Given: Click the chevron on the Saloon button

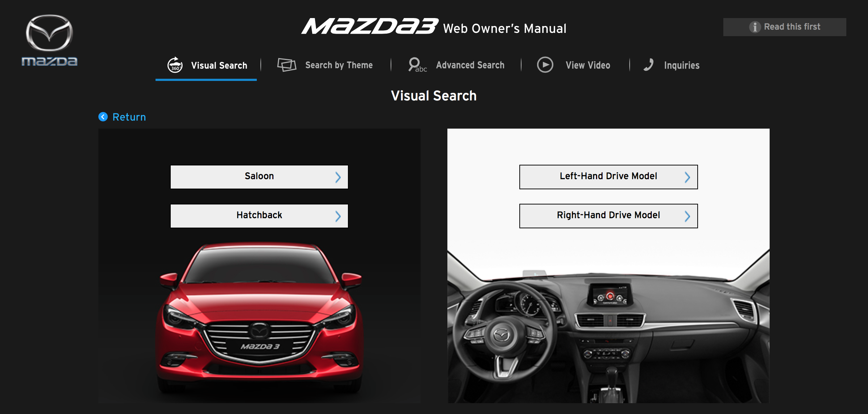Looking at the screenshot, I should [338, 177].
